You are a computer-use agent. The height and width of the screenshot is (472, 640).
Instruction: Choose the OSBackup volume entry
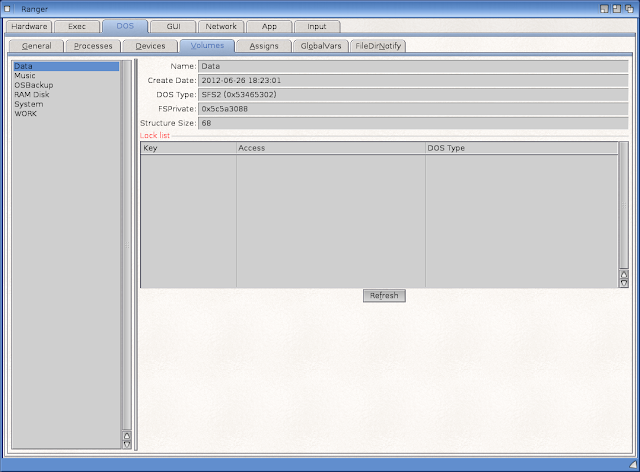click(x=33, y=85)
